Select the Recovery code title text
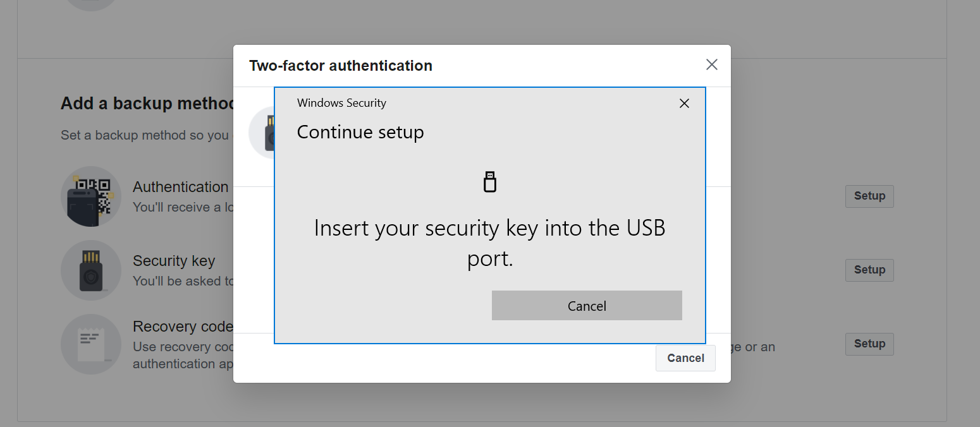The image size is (980, 427). tap(183, 327)
